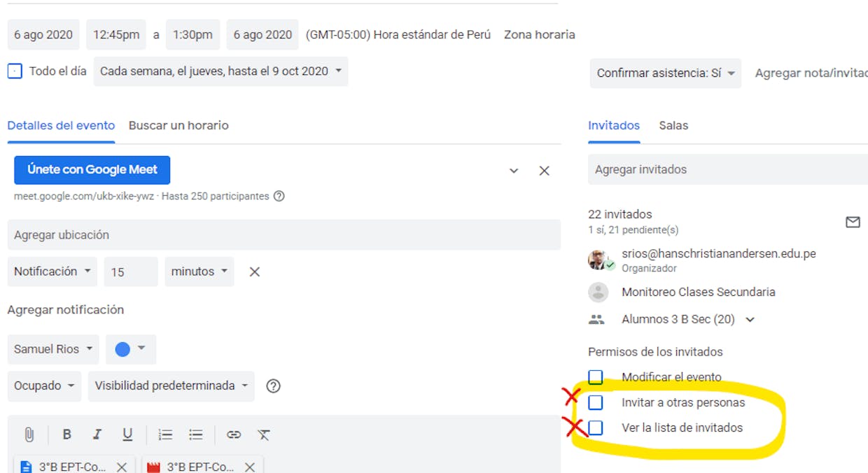Check Invitar a otras personas permission

[x=595, y=402]
